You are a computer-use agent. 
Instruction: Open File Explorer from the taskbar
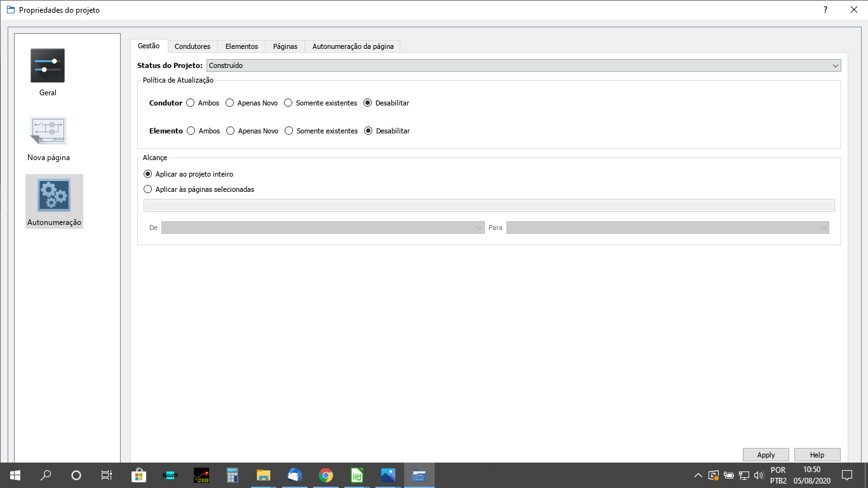(x=264, y=475)
